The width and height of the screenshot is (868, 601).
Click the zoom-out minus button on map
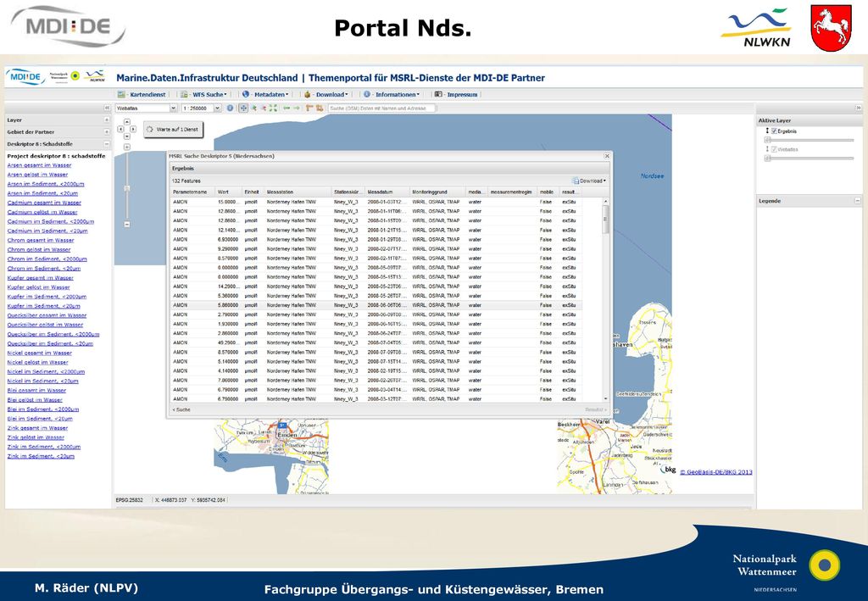coord(127,224)
